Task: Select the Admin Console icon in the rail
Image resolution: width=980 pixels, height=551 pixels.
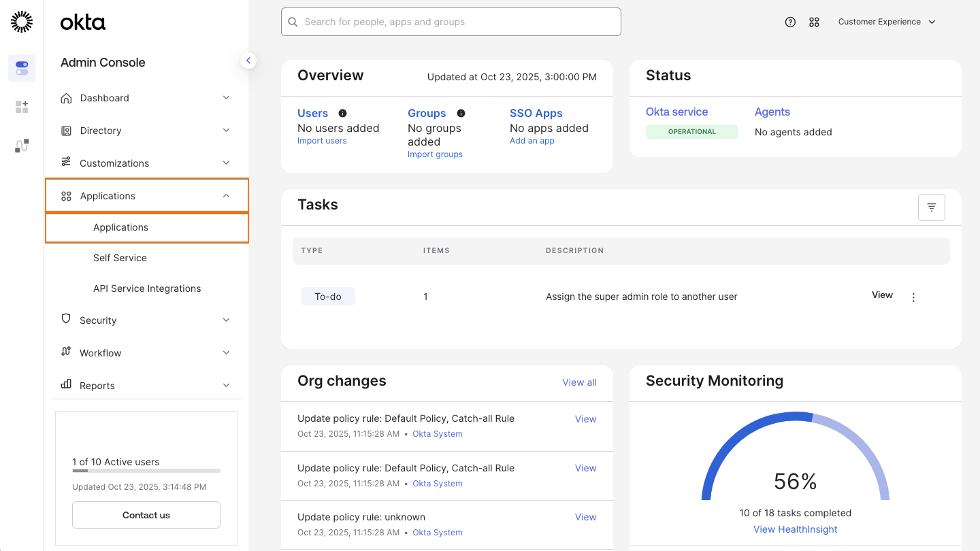Action: coord(21,68)
